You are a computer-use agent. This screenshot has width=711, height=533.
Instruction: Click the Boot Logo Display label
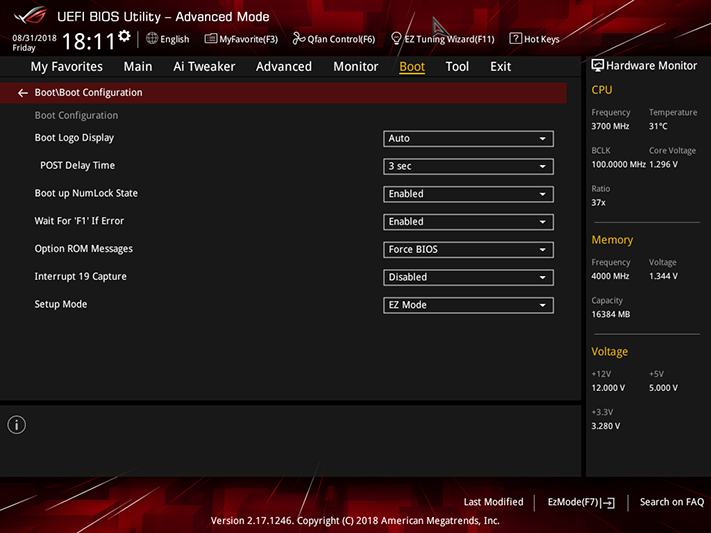74,138
